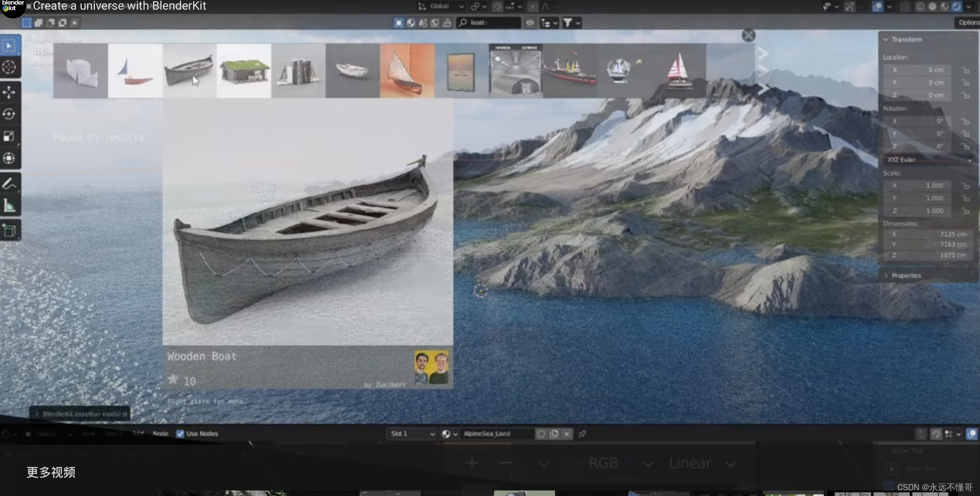Toggle viewport overlays display
The width and height of the screenshot is (980, 496).
pyautogui.click(x=877, y=7)
